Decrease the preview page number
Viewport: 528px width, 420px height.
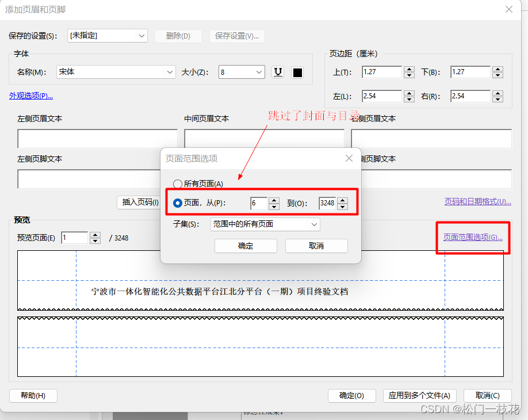95,241
